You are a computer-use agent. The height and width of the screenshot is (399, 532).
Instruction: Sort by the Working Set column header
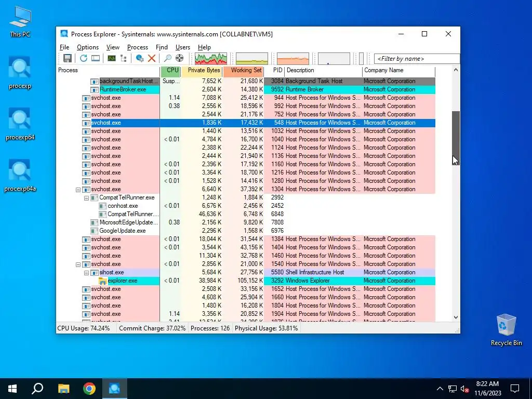point(244,71)
